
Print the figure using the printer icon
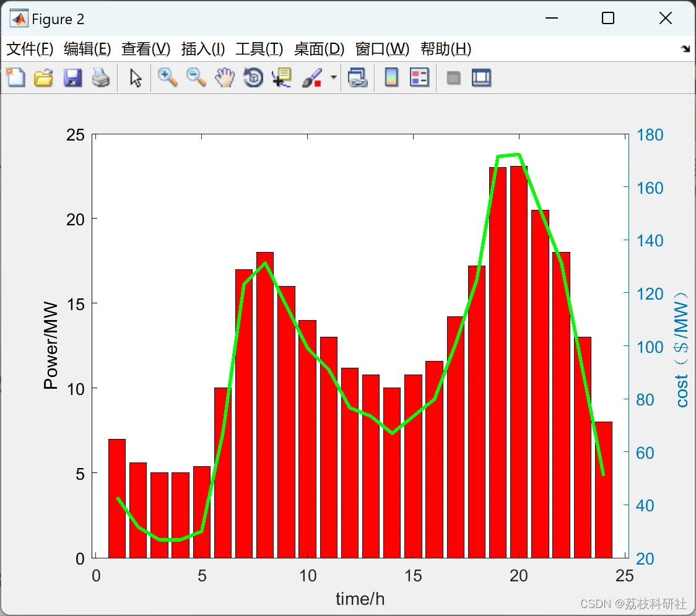(101, 77)
